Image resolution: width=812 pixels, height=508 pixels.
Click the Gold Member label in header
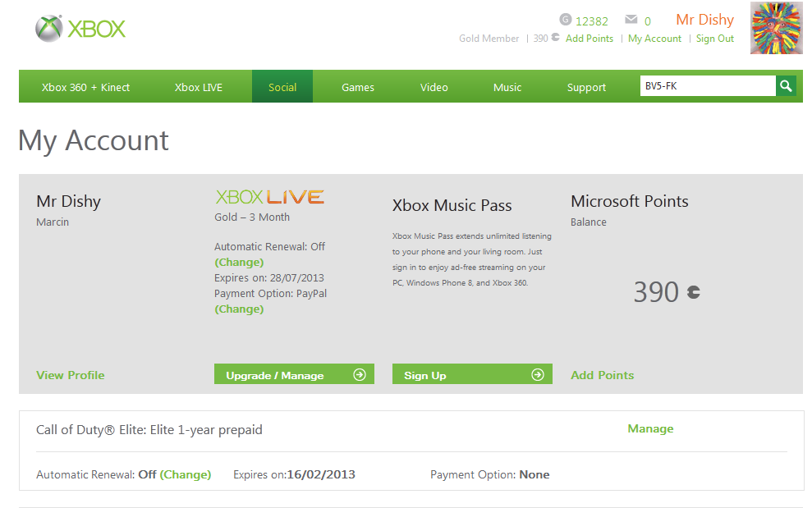489,39
